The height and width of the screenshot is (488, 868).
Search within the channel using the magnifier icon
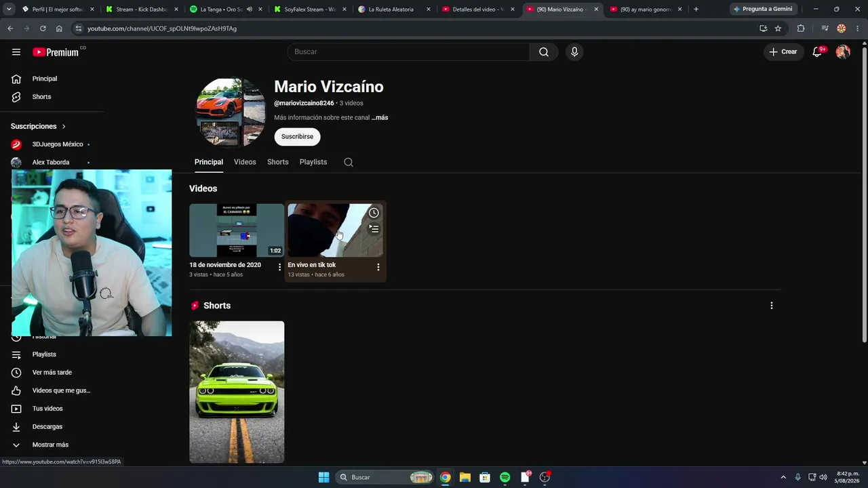[x=349, y=162]
